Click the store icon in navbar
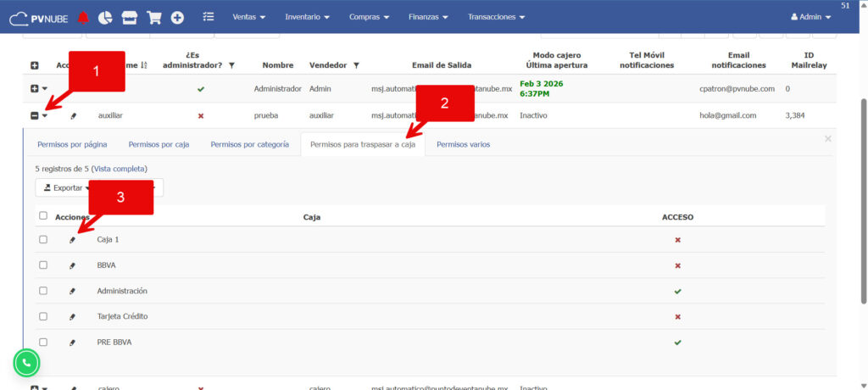Viewport: 868px width, 390px height. pos(129,17)
